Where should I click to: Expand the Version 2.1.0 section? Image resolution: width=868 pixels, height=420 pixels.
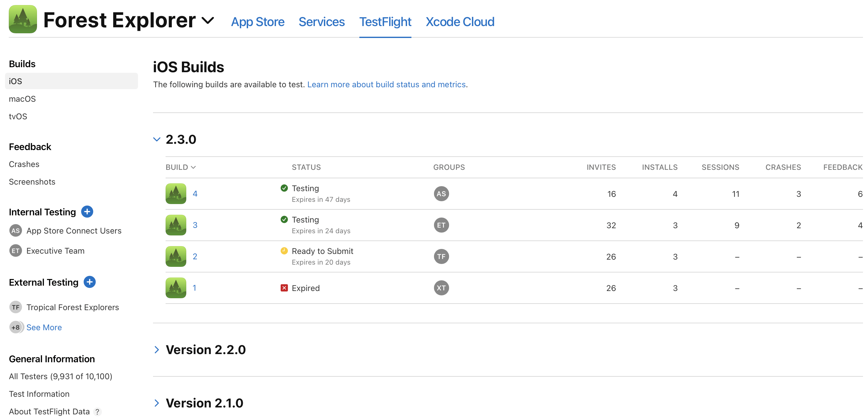pyautogui.click(x=157, y=403)
